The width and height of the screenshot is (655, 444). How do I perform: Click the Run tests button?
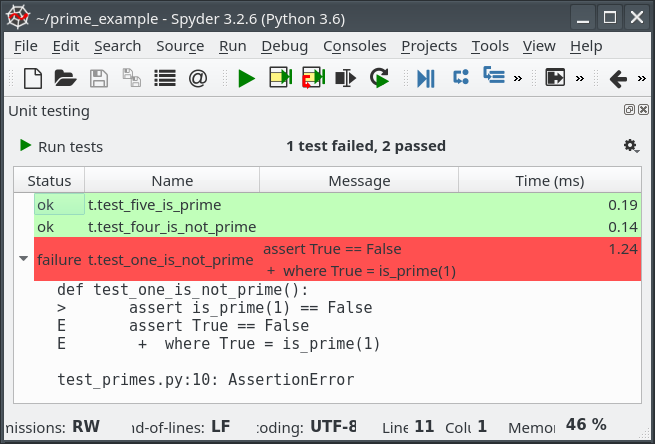point(61,147)
